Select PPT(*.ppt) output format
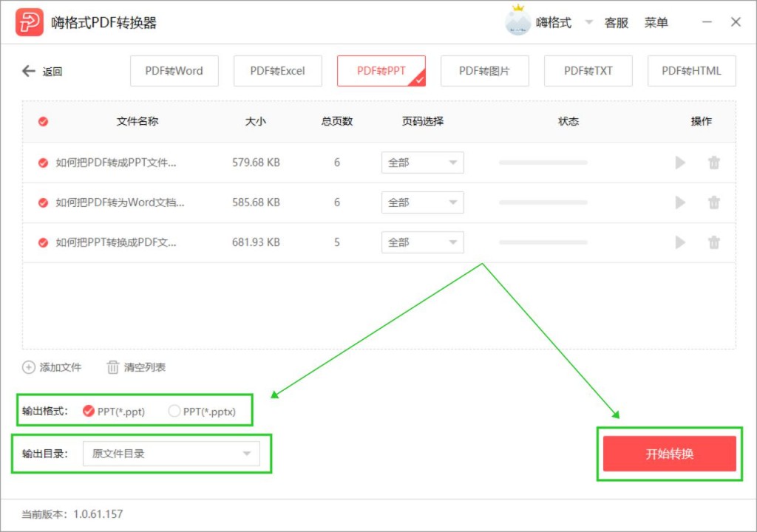This screenshot has width=757, height=532. (x=89, y=411)
